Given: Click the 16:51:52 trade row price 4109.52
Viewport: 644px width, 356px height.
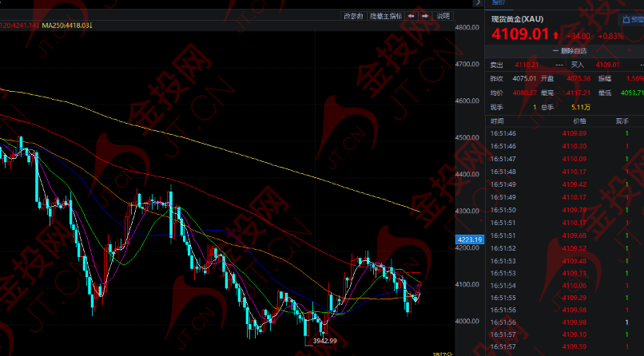Looking at the screenshot, I should coord(574,248).
